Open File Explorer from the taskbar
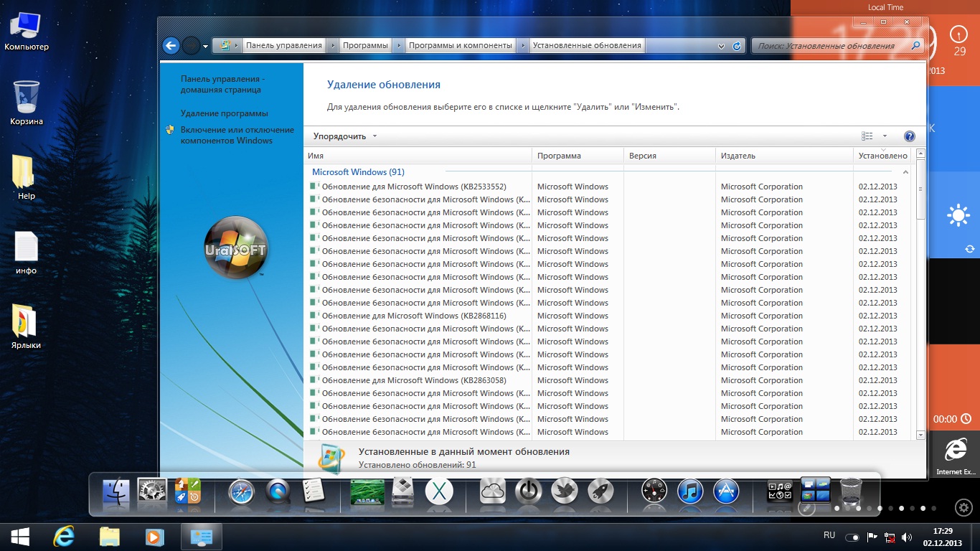980x551 pixels. click(x=109, y=537)
